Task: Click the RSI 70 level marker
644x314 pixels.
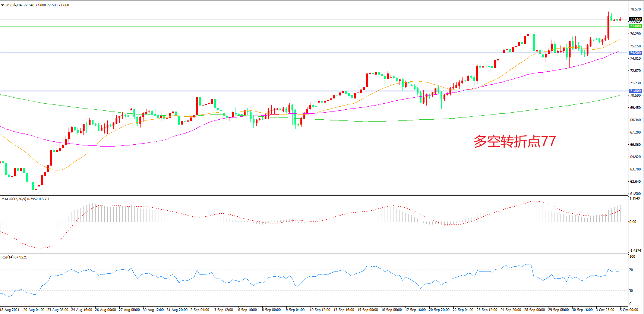Action: pos(631,270)
